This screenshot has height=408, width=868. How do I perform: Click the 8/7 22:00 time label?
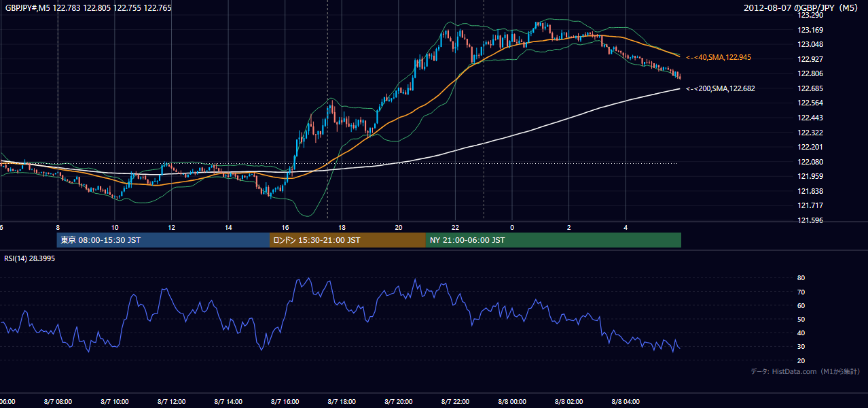455,402
